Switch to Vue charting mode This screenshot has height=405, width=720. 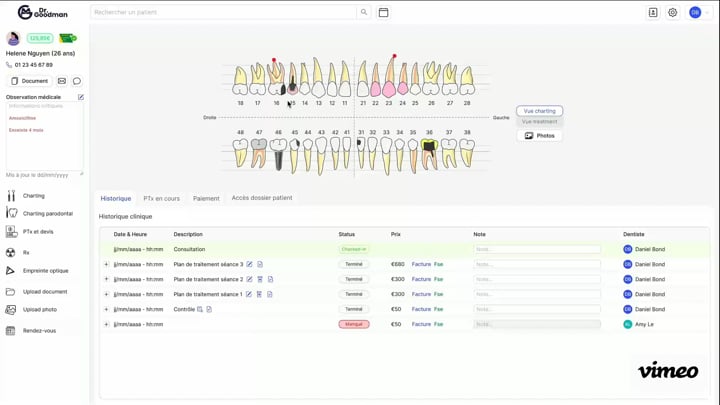[539, 111]
